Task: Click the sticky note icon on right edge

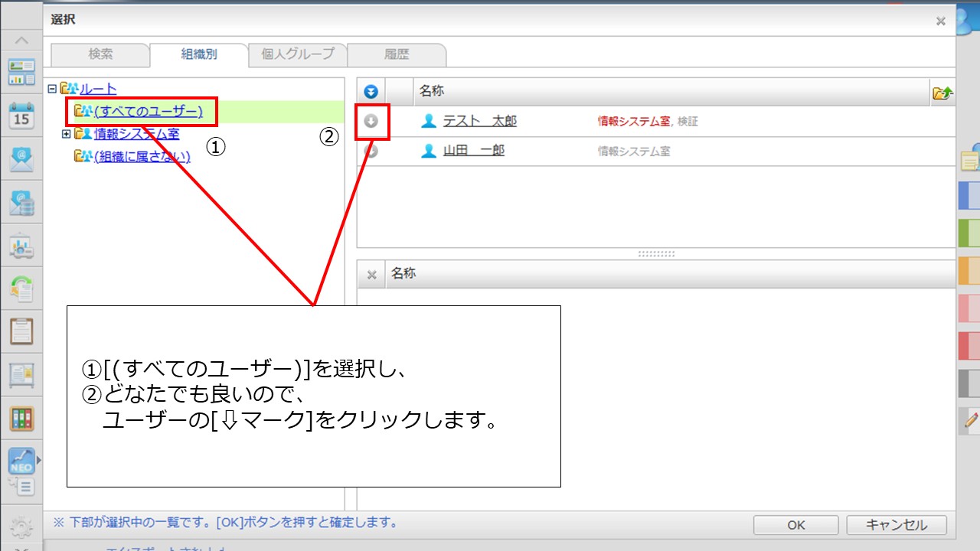Action: point(970,161)
